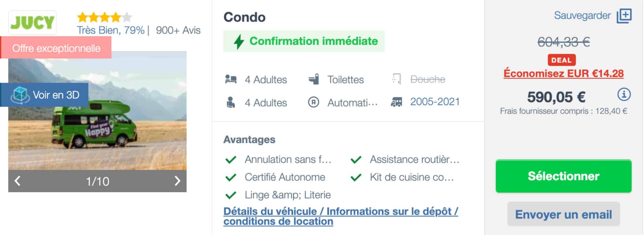This screenshot has height=235, width=644.
Task: Click the 900+ Avis reviews link
Action: point(178,30)
